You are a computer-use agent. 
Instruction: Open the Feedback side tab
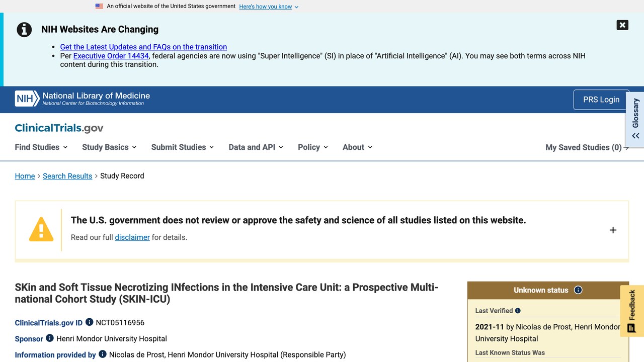tap(632, 311)
